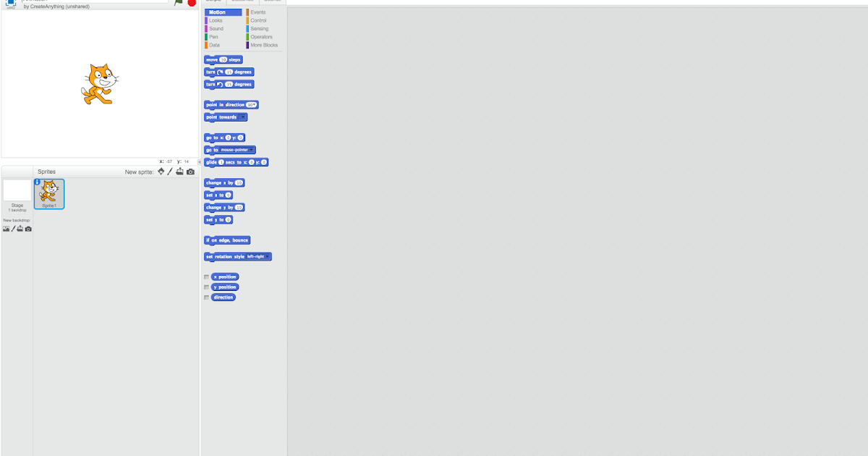Viewport: 868px width, 456px height.
Task: Select Sensing blocks category
Action: (259, 29)
